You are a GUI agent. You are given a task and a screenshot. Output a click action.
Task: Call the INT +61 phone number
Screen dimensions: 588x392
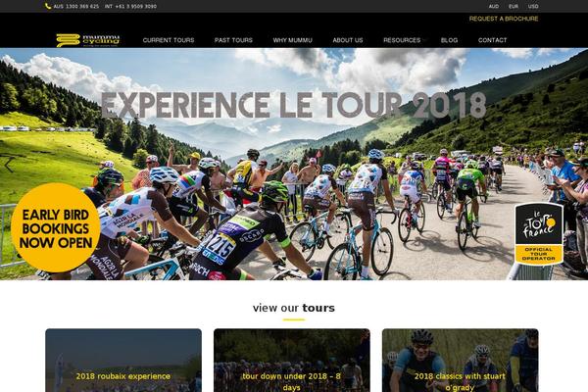click(x=130, y=7)
